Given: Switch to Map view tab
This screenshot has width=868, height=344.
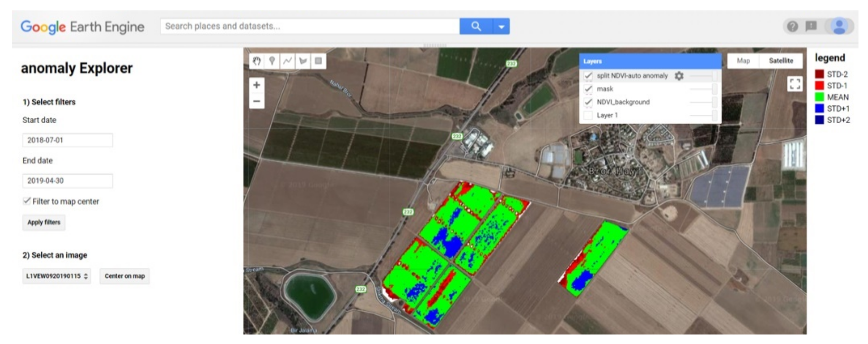Looking at the screenshot, I should pyautogui.click(x=743, y=61).
